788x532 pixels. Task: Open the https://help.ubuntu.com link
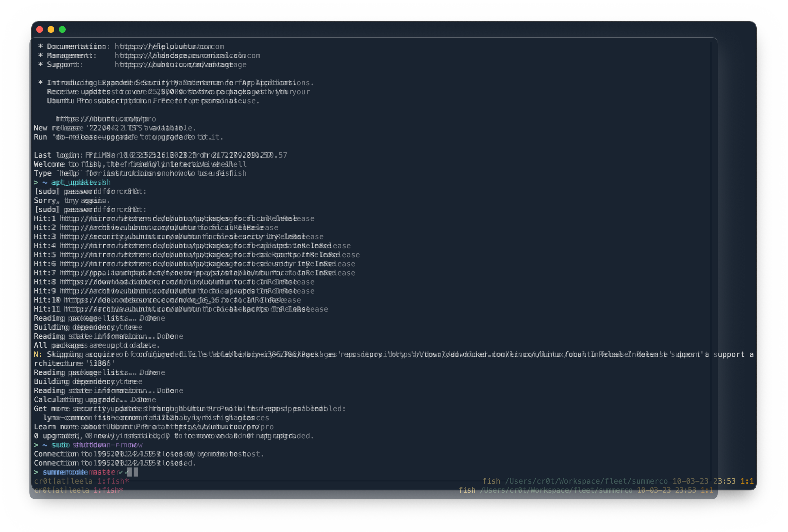pos(170,46)
